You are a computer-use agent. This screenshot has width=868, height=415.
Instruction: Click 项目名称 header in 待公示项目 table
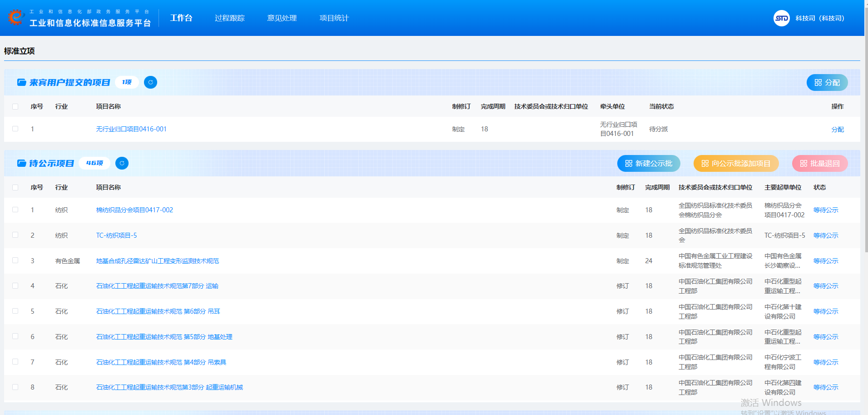point(108,187)
